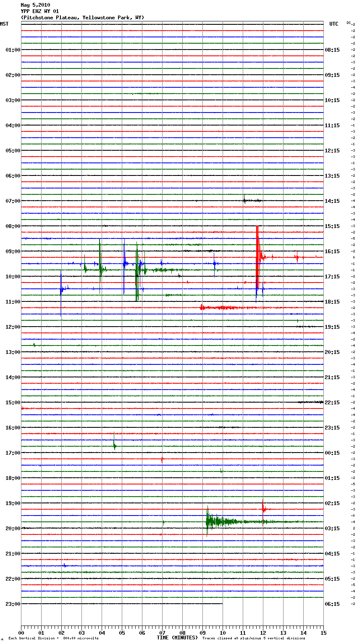Viewport: 357px width, 644px height.
Task: Click the 07:00 MST row label
Action: click(13, 201)
